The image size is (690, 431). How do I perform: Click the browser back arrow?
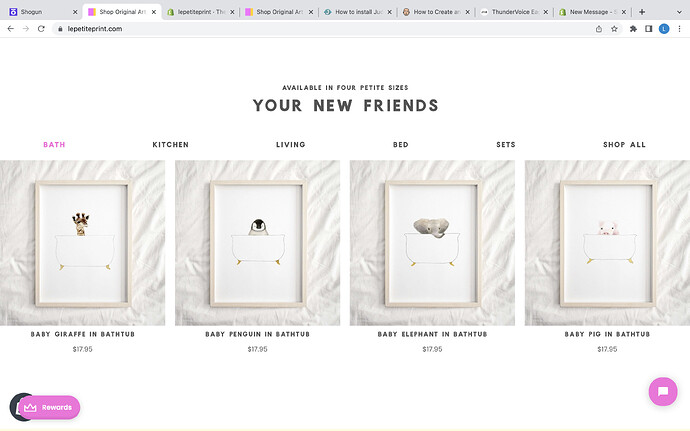tap(10, 29)
